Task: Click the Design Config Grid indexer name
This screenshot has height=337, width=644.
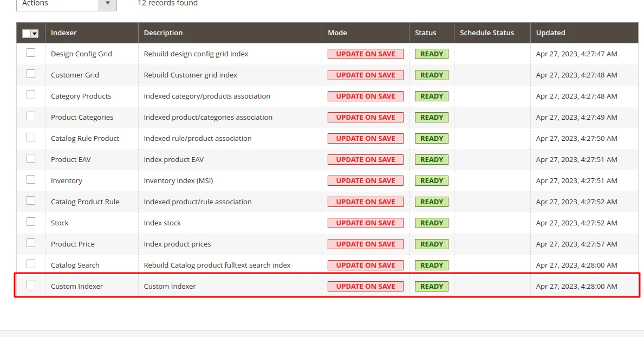Action: pyautogui.click(x=81, y=54)
